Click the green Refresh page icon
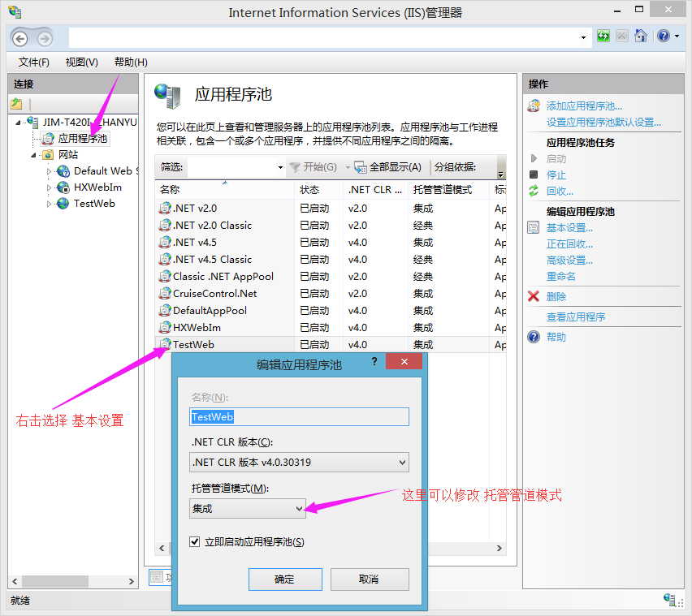The height and width of the screenshot is (616, 692). (603, 36)
